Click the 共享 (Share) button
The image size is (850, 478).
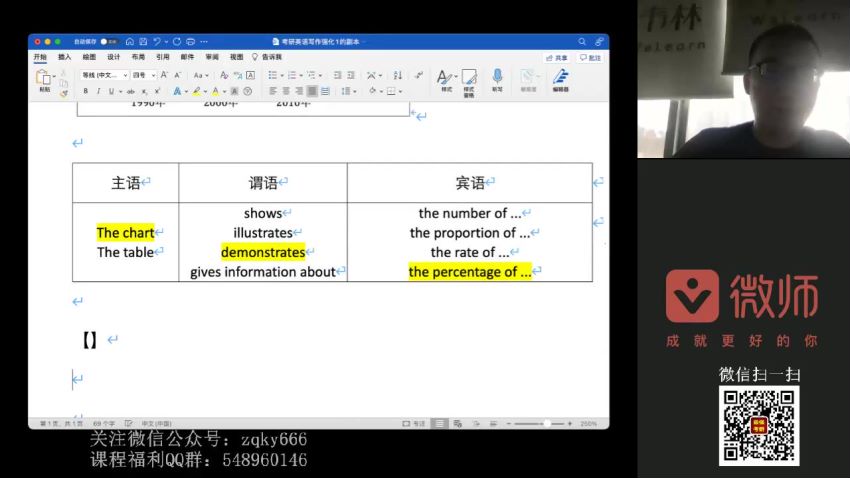(557, 57)
